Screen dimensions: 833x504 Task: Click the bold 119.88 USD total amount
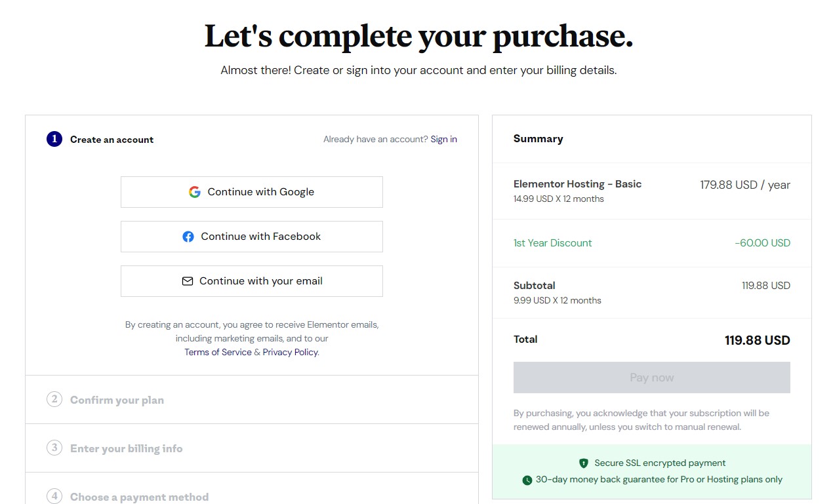pos(758,340)
